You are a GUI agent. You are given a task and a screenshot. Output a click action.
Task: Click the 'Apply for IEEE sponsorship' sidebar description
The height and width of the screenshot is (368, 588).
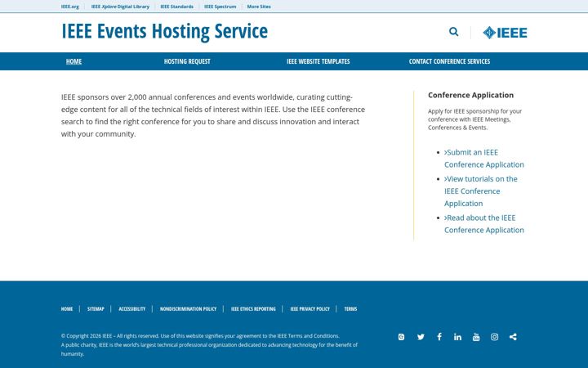click(x=474, y=119)
